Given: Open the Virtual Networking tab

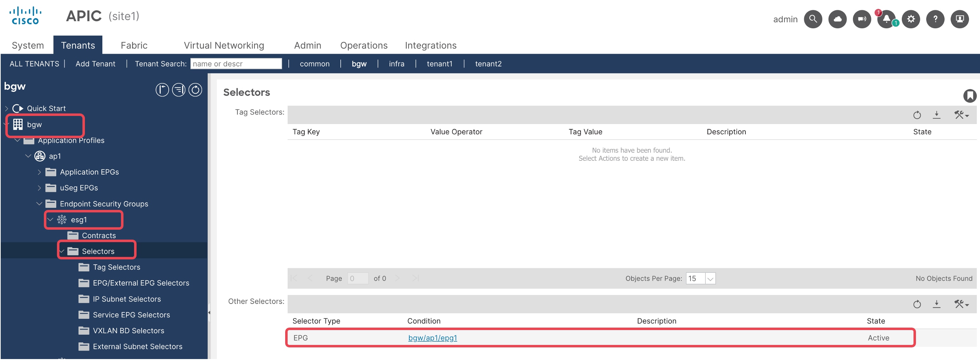Looking at the screenshot, I should 224,46.
